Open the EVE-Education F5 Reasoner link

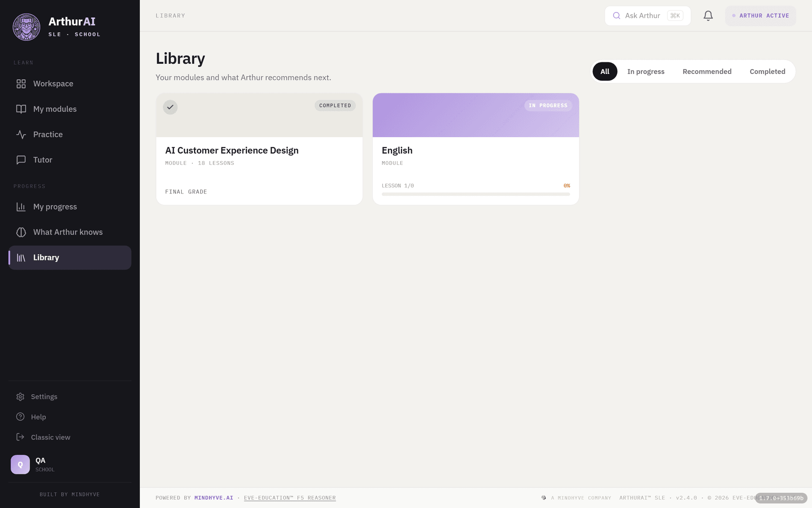[290, 498]
